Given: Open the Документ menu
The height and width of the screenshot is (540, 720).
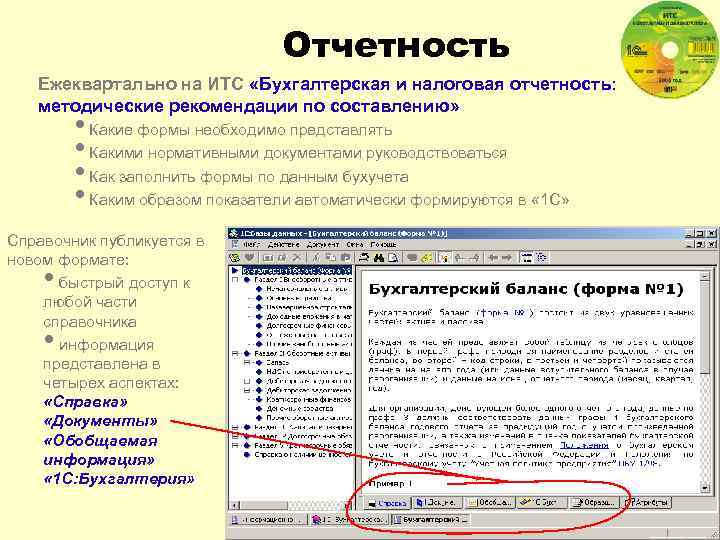Looking at the screenshot, I should [x=323, y=244].
